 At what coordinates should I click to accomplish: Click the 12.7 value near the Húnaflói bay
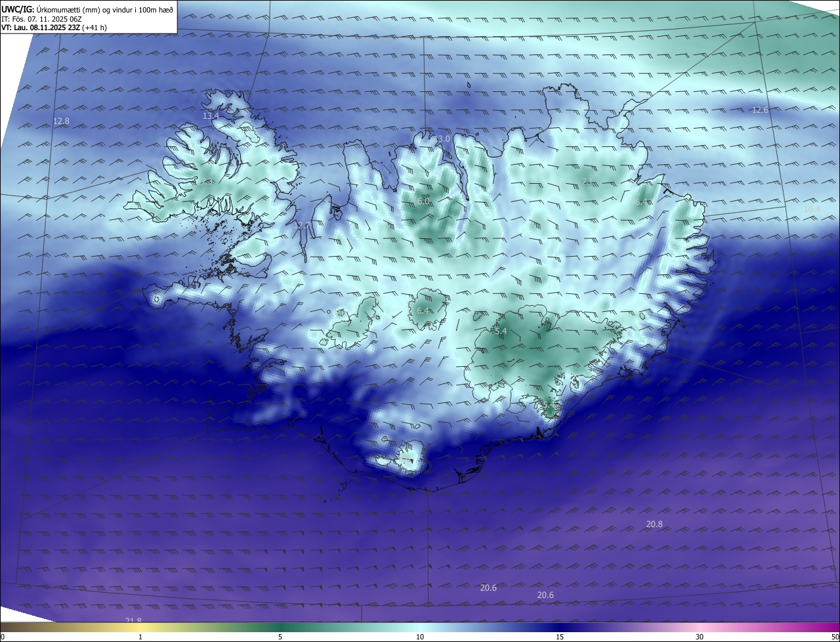click(302, 225)
